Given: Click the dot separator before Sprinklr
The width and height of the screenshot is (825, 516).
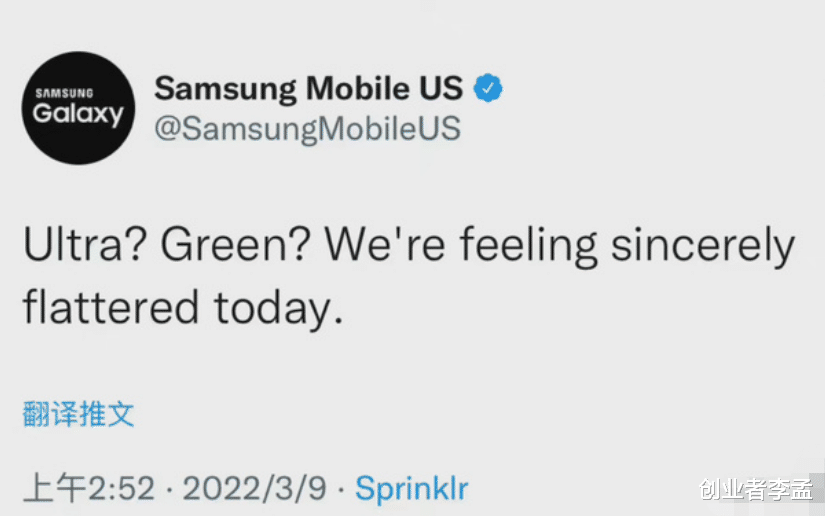Looking at the screenshot, I should 342,489.
